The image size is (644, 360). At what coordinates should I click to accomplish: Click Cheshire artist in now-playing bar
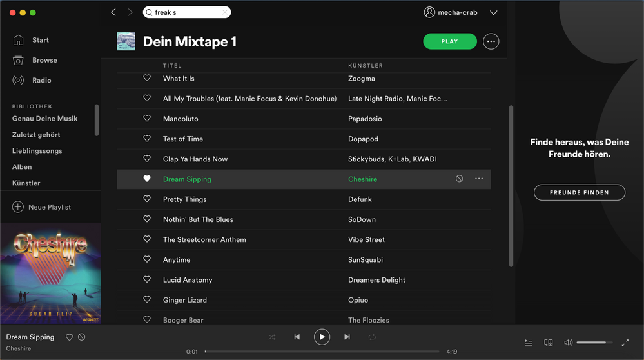[x=19, y=348]
